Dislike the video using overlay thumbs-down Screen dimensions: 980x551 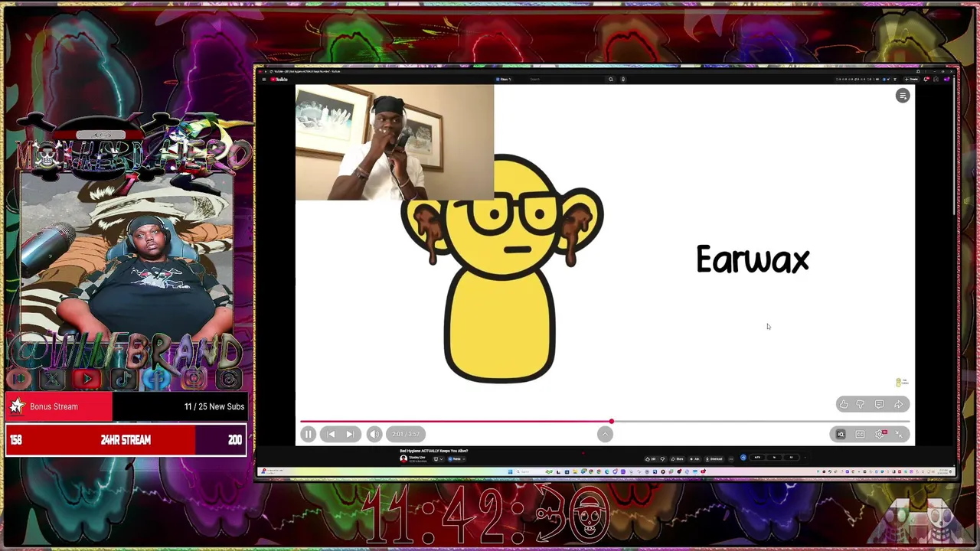coord(861,404)
